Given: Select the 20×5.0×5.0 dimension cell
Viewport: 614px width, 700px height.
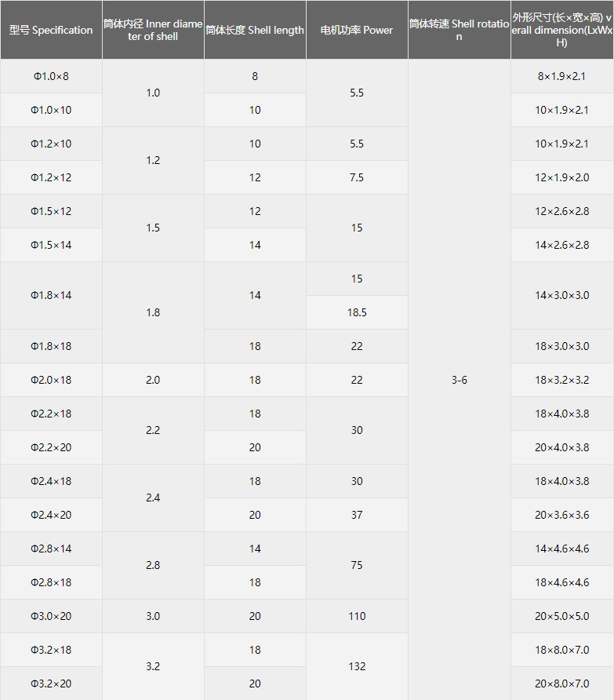Looking at the screenshot, I should tap(561, 616).
